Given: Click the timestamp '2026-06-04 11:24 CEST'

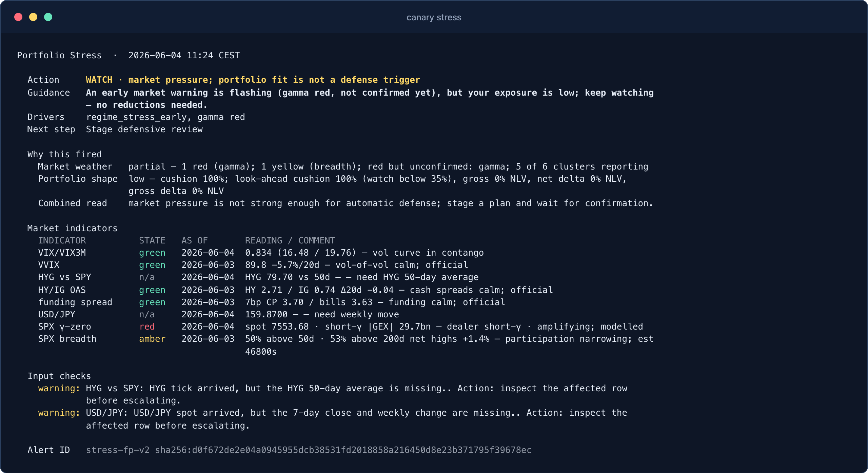Looking at the screenshot, I should coord(184,55).
